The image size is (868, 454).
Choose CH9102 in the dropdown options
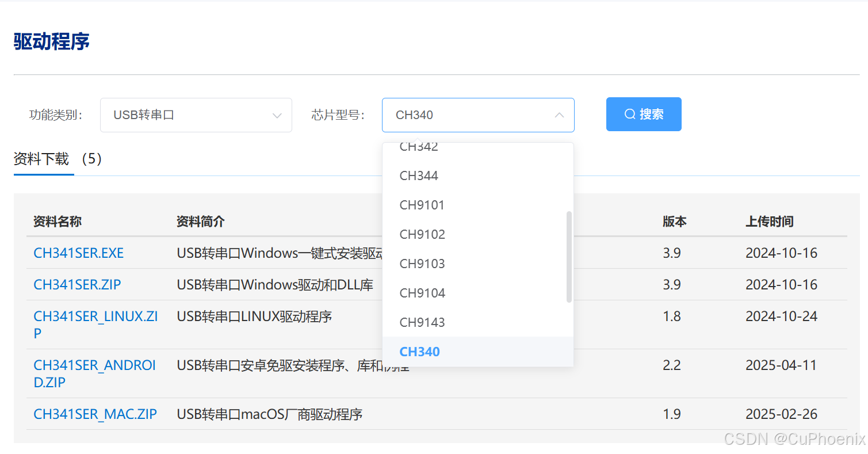(422, 234)
